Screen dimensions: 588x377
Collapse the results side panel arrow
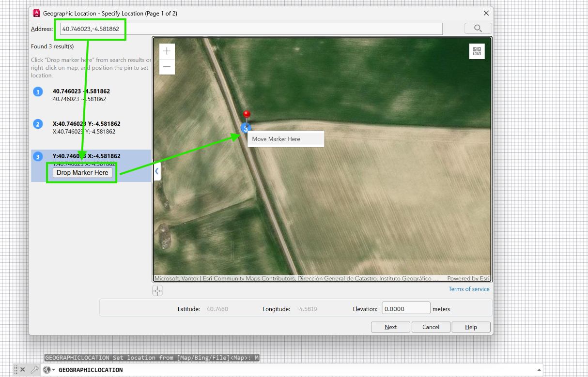[x=157, y=171]
